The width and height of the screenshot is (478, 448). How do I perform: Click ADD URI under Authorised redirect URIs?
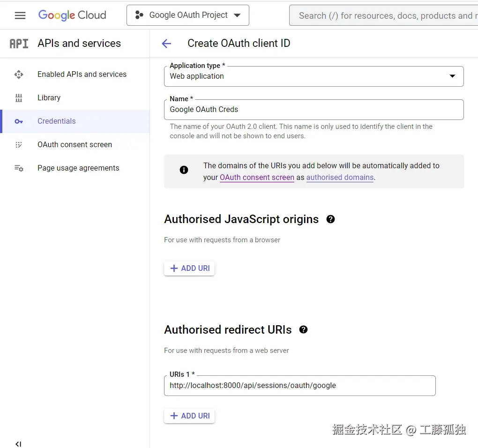tap(189, 416)
